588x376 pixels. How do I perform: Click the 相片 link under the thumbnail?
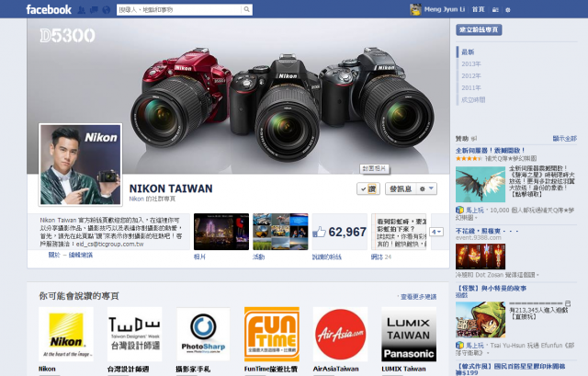coord(199,256)
